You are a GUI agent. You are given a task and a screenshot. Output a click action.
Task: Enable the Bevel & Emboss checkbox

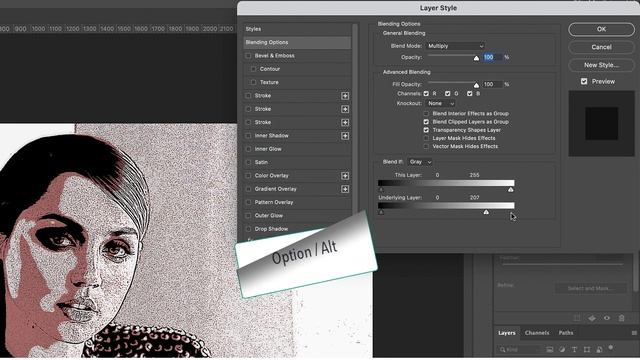248,56
